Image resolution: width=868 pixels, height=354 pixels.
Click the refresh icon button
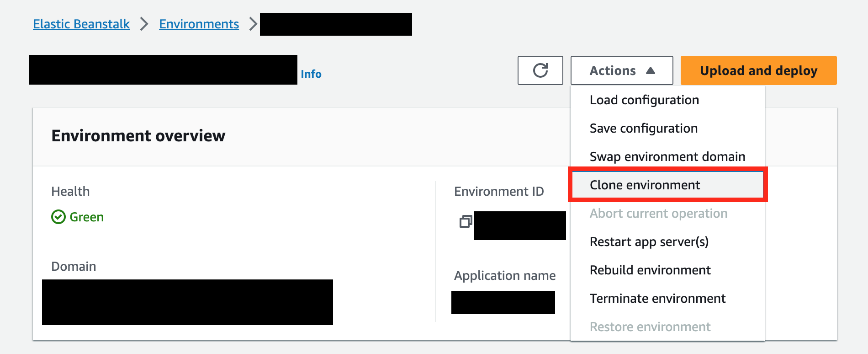pos(540,70)
